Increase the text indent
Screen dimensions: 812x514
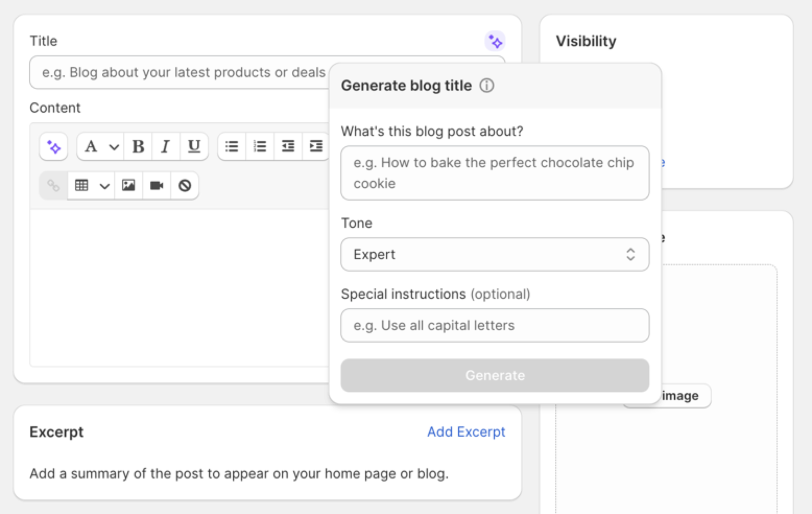point(316,146)
